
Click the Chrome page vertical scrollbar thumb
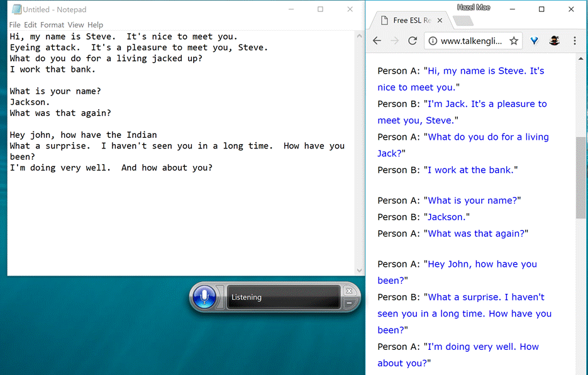pos(580,178)
